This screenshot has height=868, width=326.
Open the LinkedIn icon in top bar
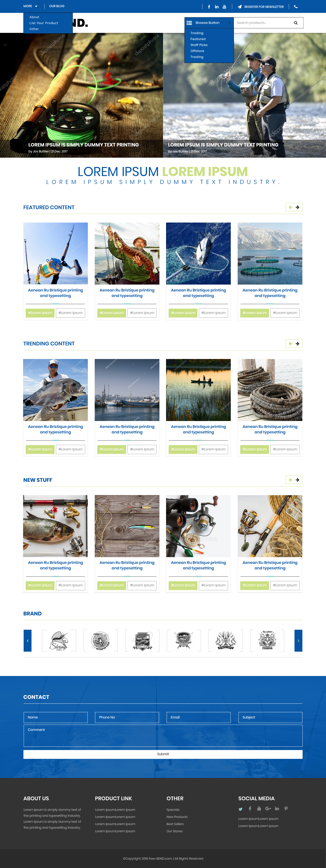pyautogui.click(x=216, y=7)
